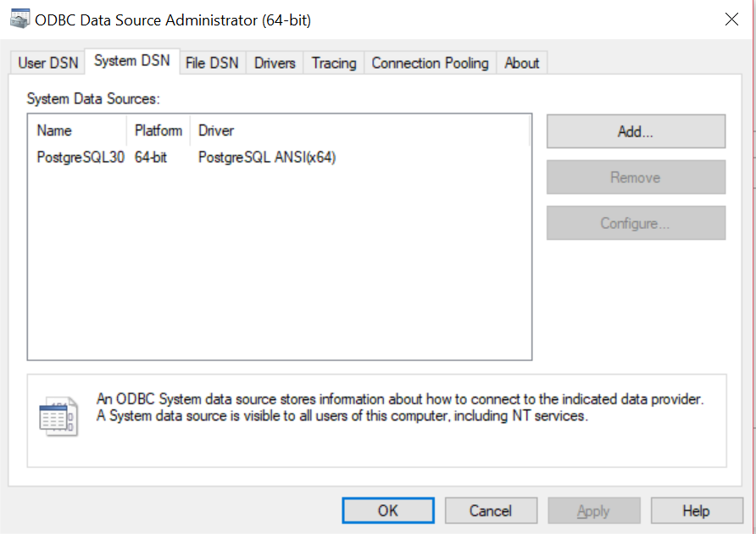This screenshot has height=534, width=756.
Task: Click the Remove button
Action: click(x=636, y=177)
